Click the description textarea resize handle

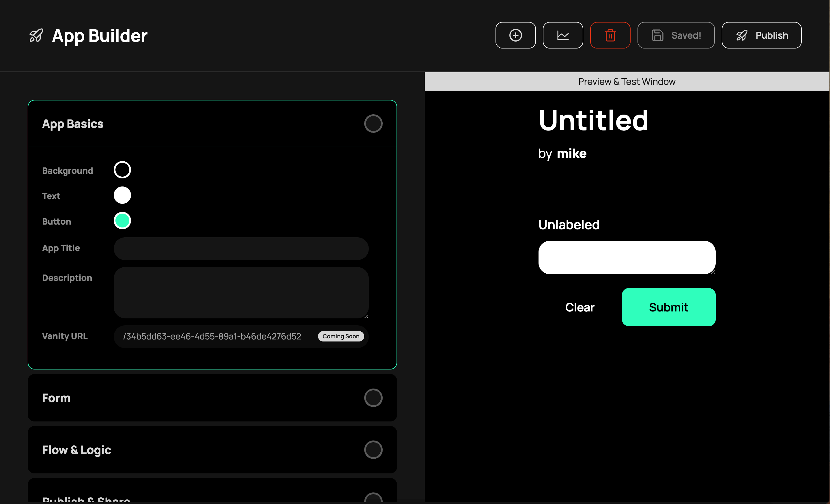click(x=366, y=316)
